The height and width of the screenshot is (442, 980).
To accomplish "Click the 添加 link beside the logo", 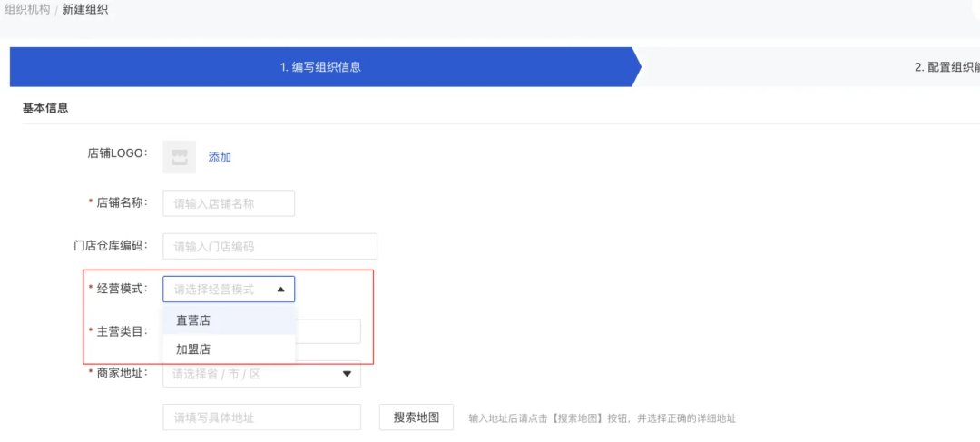I will click(x=220, y=157).
